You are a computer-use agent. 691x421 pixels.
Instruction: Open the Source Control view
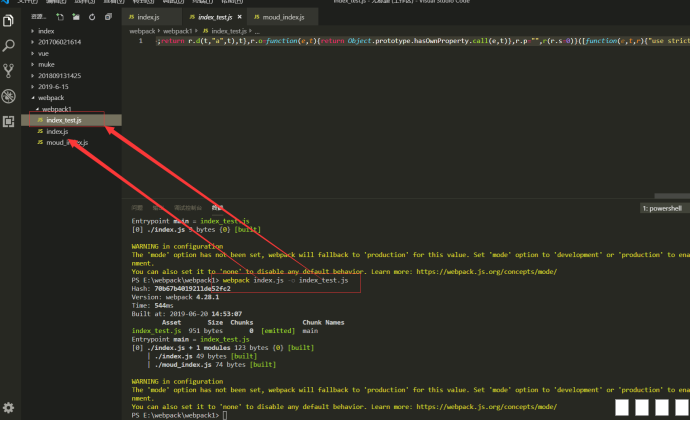[x=9, y=70]
